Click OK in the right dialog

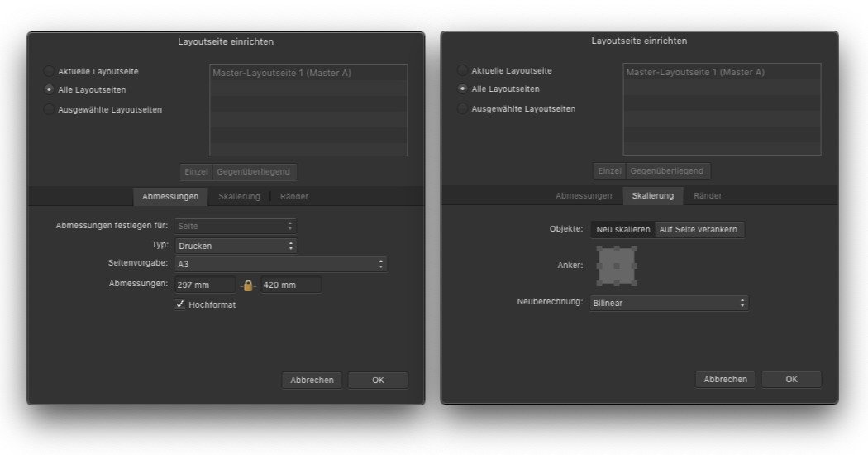[792, 380]
